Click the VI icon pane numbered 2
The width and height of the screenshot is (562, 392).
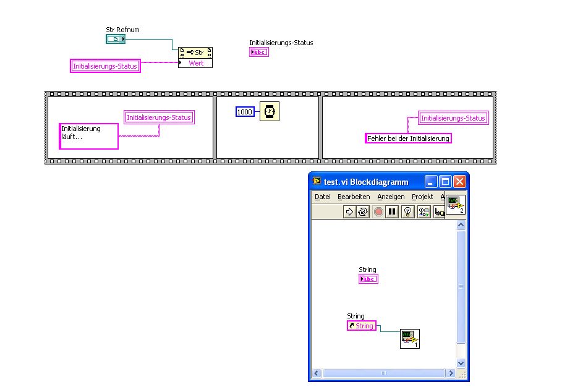pyautogui.click(x=456, y=205)
